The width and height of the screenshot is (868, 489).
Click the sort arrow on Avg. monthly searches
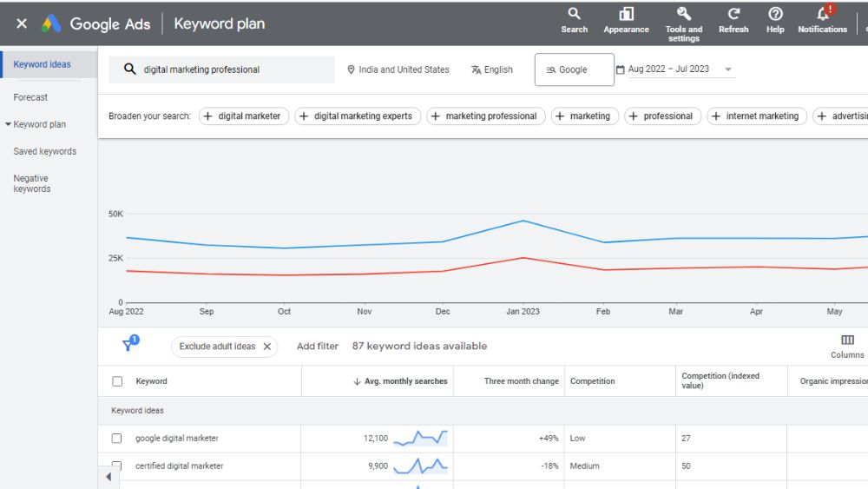[357, 381]
